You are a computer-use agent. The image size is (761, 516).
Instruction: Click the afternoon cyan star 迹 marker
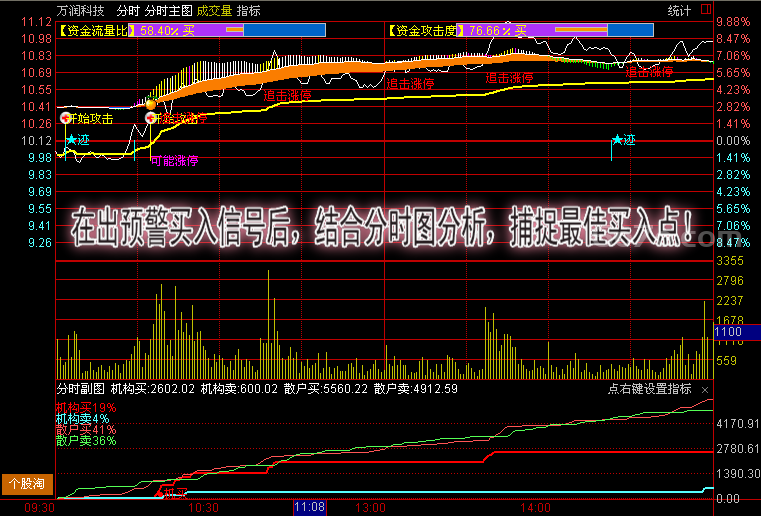click(617, 140)
